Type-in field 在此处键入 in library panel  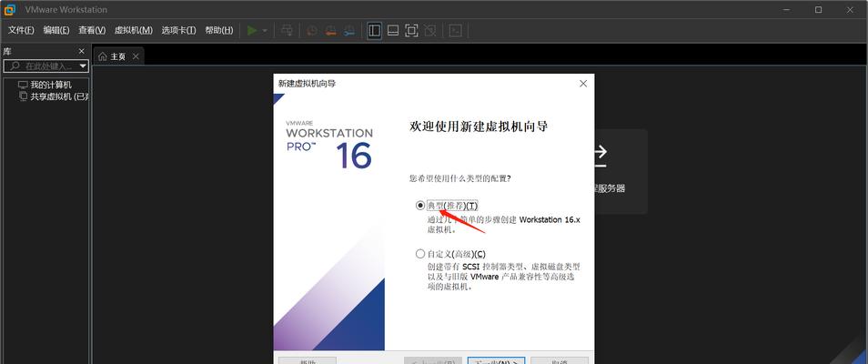(x=45, y=66)
